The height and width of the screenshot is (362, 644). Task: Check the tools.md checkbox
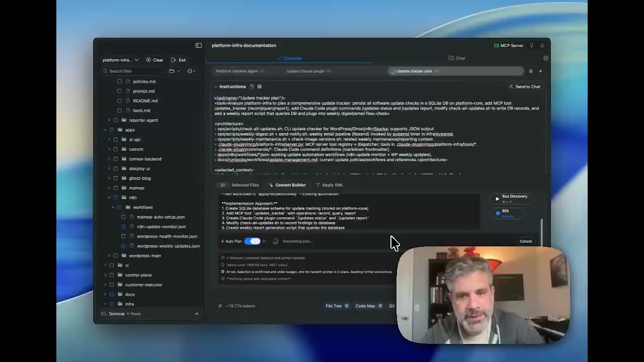point(119,110)
